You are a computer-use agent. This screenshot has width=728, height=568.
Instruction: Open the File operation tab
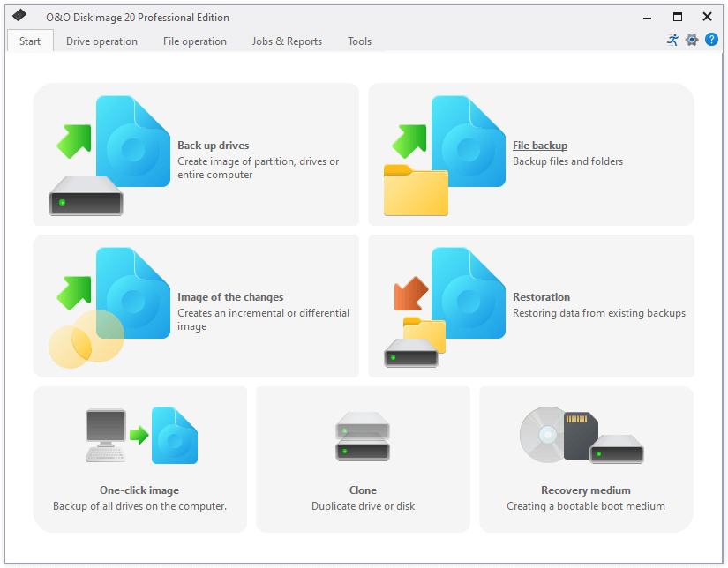click(x=195, y=41)
